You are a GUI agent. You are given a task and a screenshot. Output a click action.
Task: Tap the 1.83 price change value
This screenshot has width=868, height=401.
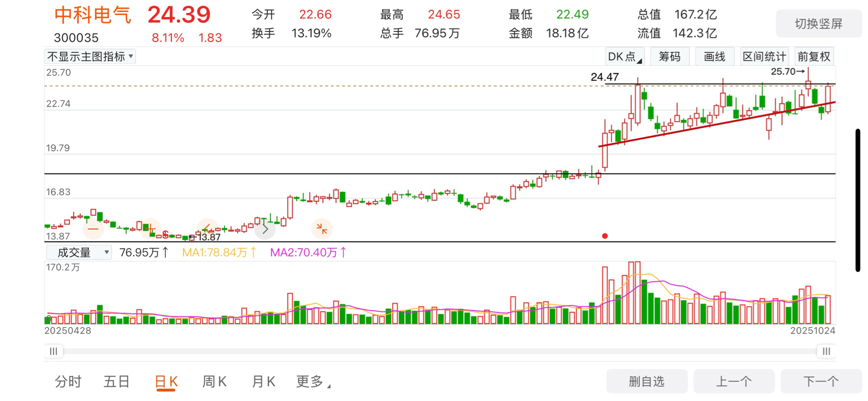(x=210, y=38)
